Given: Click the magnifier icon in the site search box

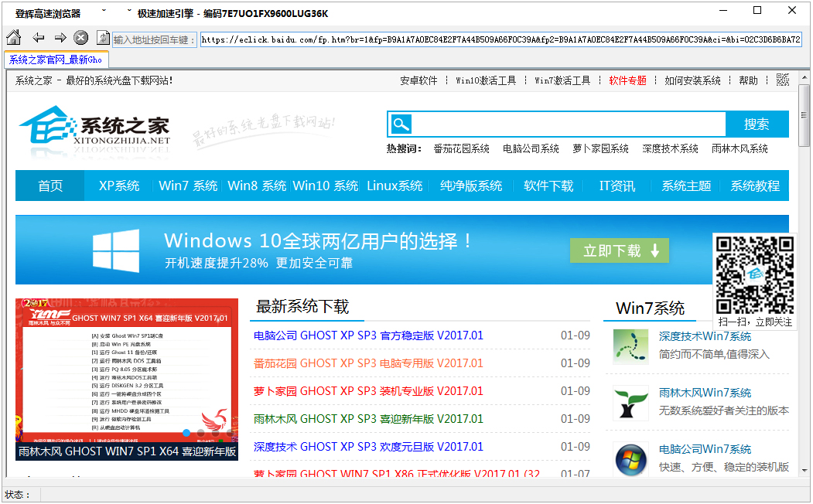Looking at the screenshot, I should coord(401,124).
